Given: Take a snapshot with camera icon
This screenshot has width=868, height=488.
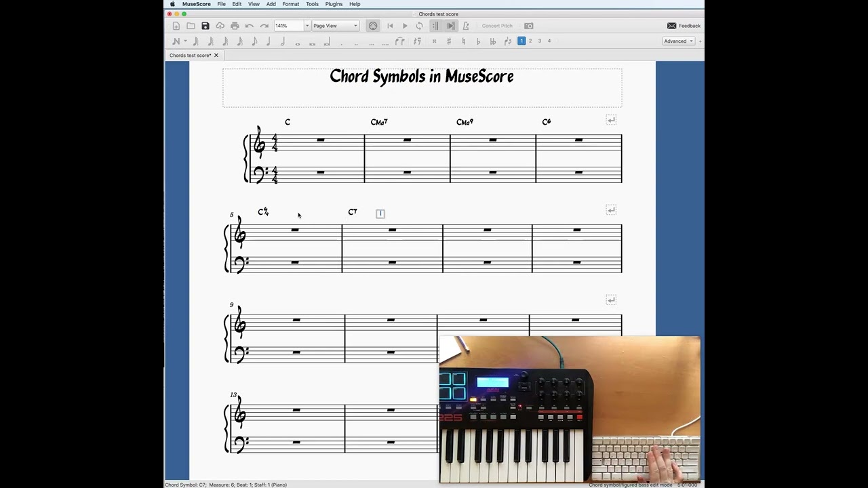Looking at the screenshot, I should coord(529,26).
